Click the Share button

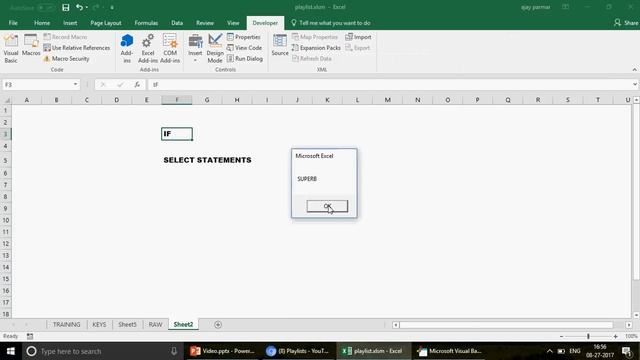point(626,23)
